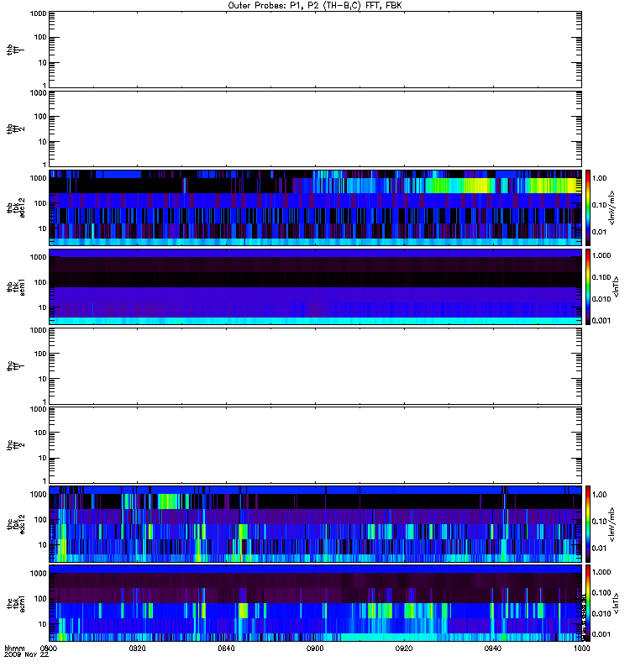This screenshot has height=672, width=630.
Task: Click '0.001' on the thc scm1 color bar
Action: coord(601,634)
